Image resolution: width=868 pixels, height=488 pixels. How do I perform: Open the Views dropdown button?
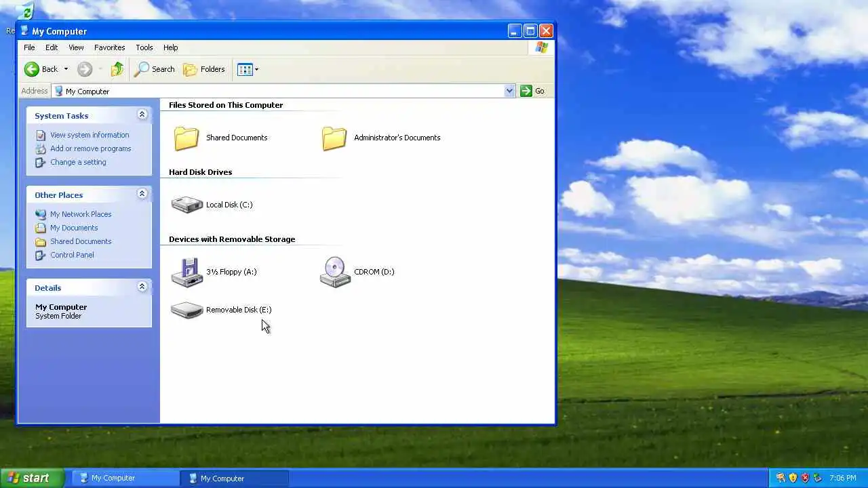point(248,69)
